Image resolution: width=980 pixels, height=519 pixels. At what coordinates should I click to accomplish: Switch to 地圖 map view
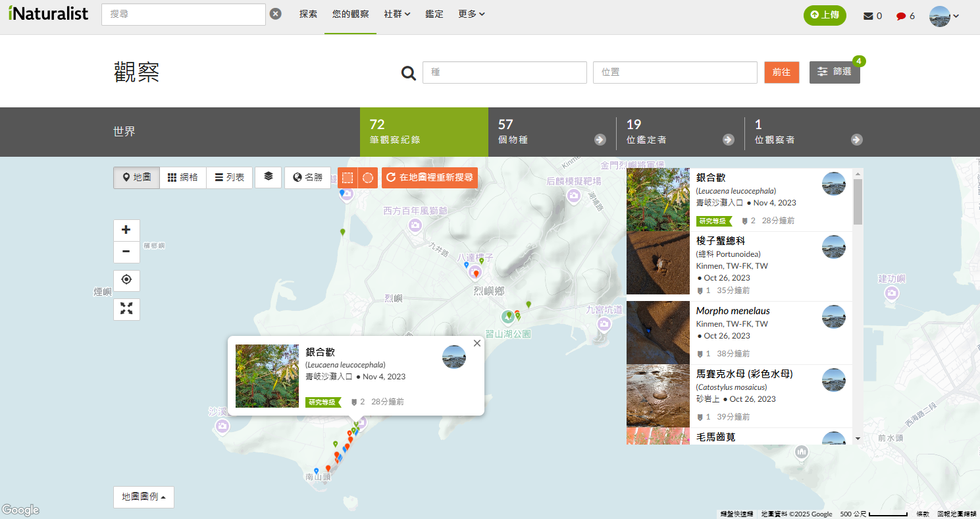tap(136, 178)
